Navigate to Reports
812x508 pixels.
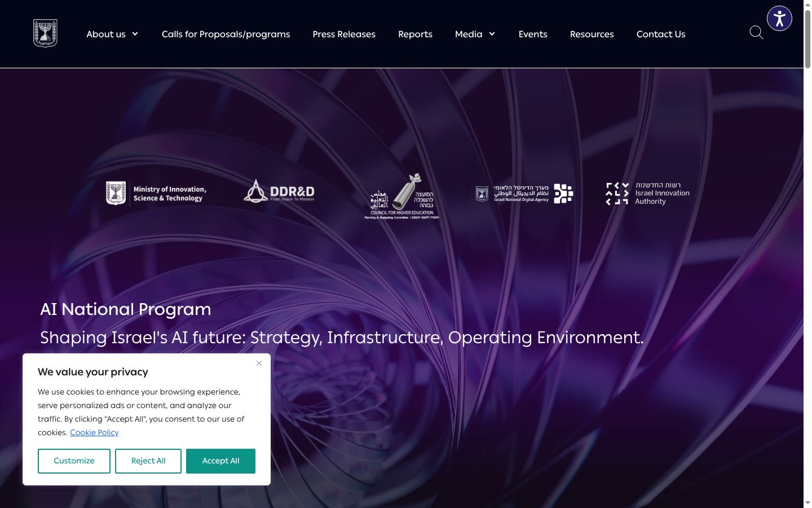coord(415,34)
